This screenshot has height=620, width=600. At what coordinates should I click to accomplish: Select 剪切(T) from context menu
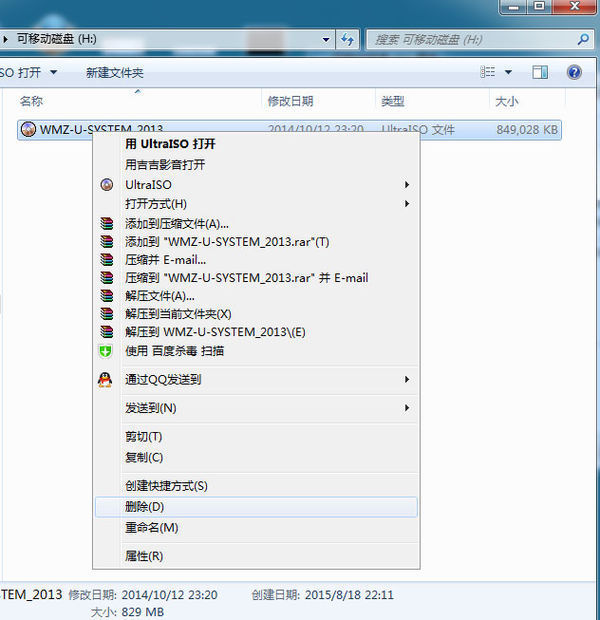tap(256, 437)
